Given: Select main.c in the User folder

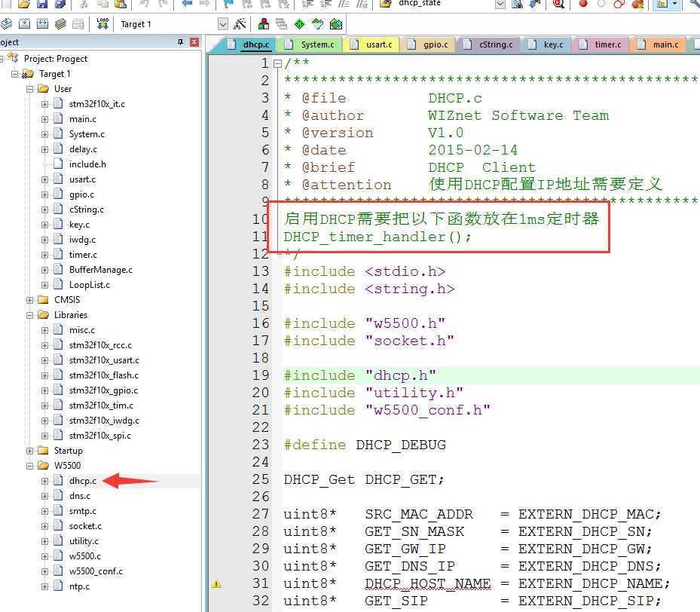Looking at the screenshot, I should [x=83, y=119].
